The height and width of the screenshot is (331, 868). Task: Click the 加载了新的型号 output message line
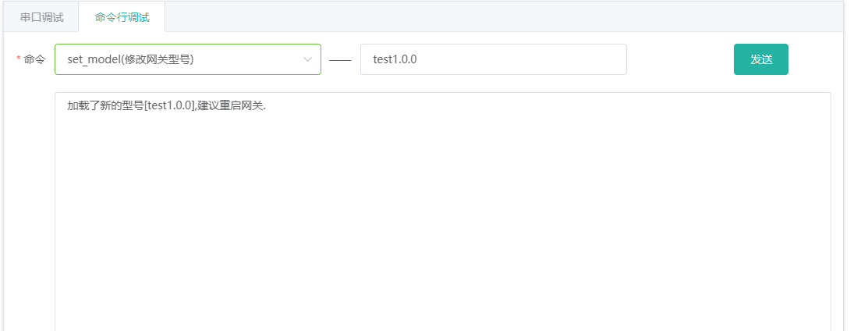point(167,106)
